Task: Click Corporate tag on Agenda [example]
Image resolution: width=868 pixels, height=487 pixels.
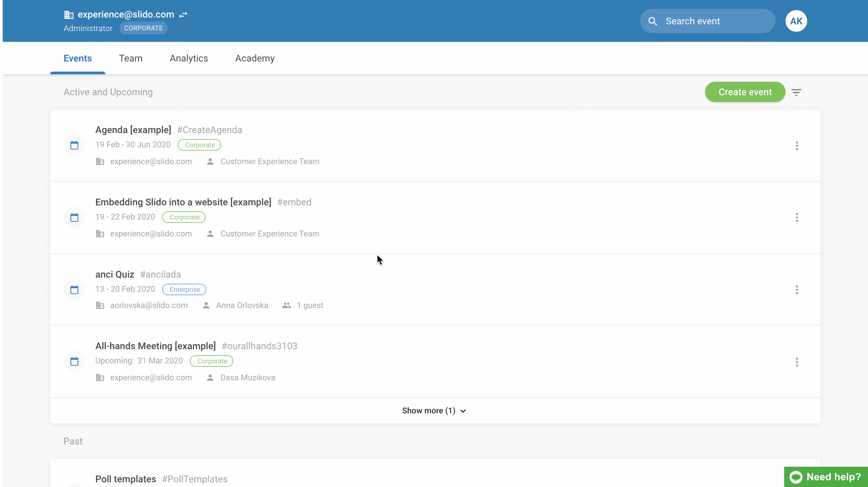Action: click(199, 145)
